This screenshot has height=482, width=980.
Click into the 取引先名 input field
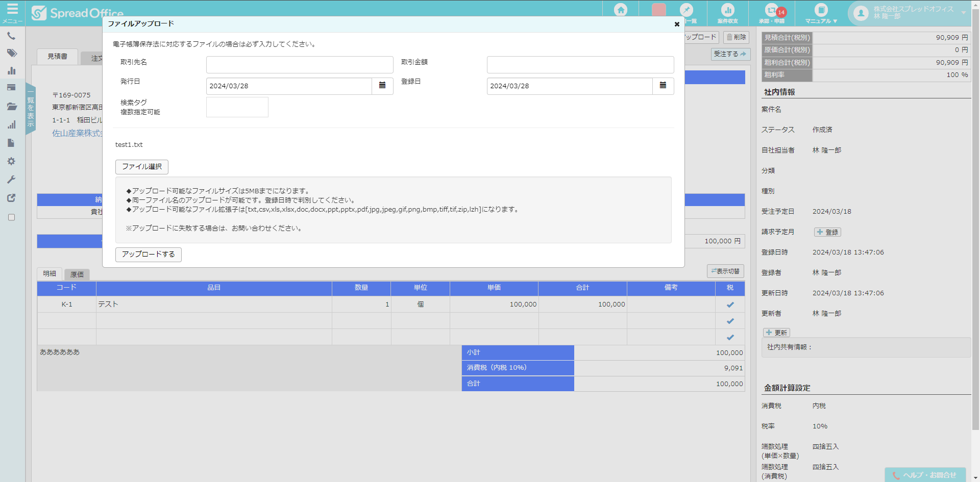pos(300,65)
